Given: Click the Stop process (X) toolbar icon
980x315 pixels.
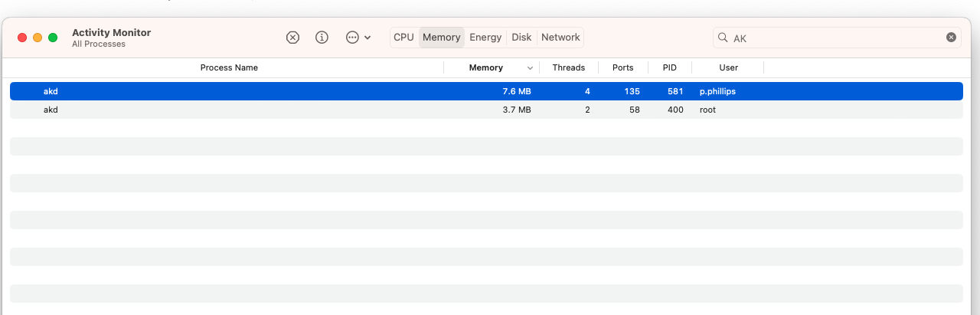Looking at the screenshot, I should click(x=292, y=38).
